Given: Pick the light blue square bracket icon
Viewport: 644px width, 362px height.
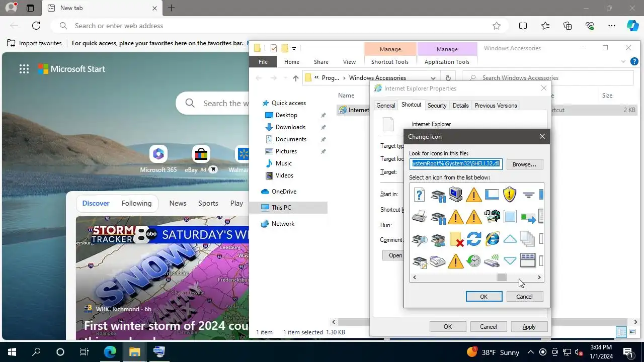Looking at the screenshot, I should 510,217.
